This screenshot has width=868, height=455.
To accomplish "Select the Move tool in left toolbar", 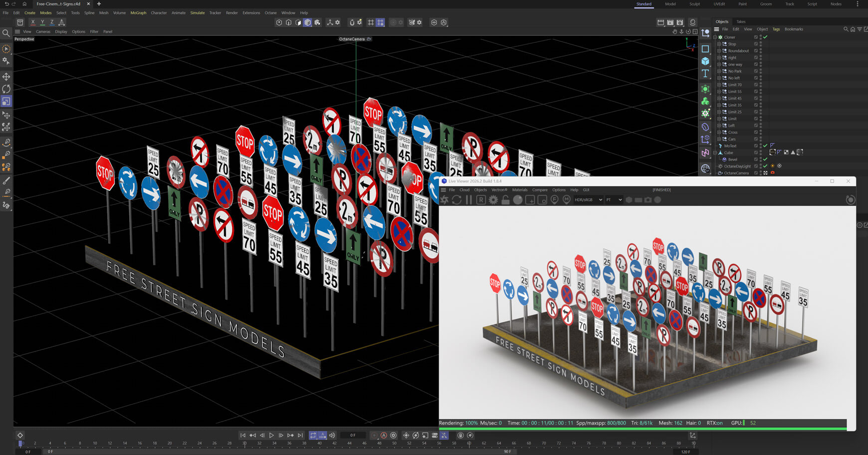I will 6,77.
